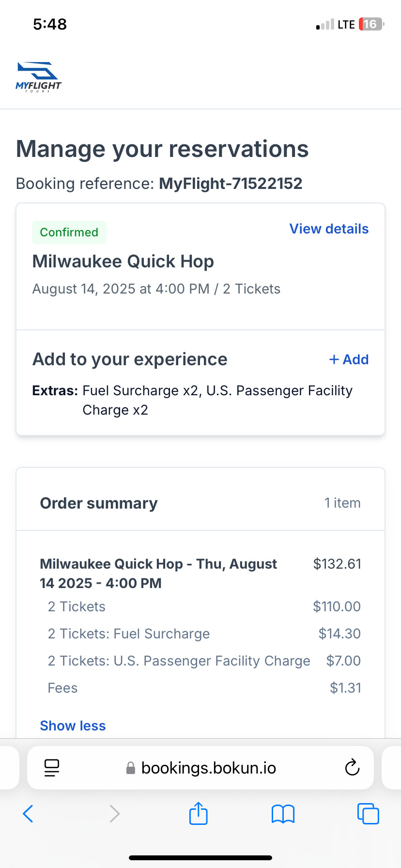
Task: Collapse order breakdown with Show less
Action: tap(73, 726)
